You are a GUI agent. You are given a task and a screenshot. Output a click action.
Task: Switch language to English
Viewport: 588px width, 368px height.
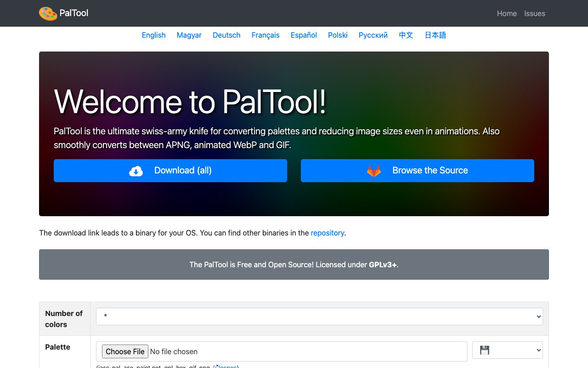coord(153,35)
